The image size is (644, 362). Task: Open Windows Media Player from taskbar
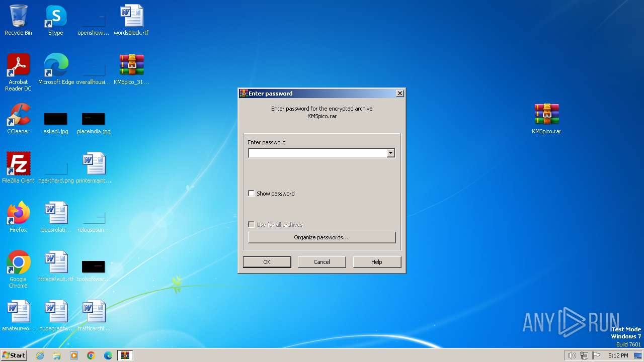tap(74, 355)
